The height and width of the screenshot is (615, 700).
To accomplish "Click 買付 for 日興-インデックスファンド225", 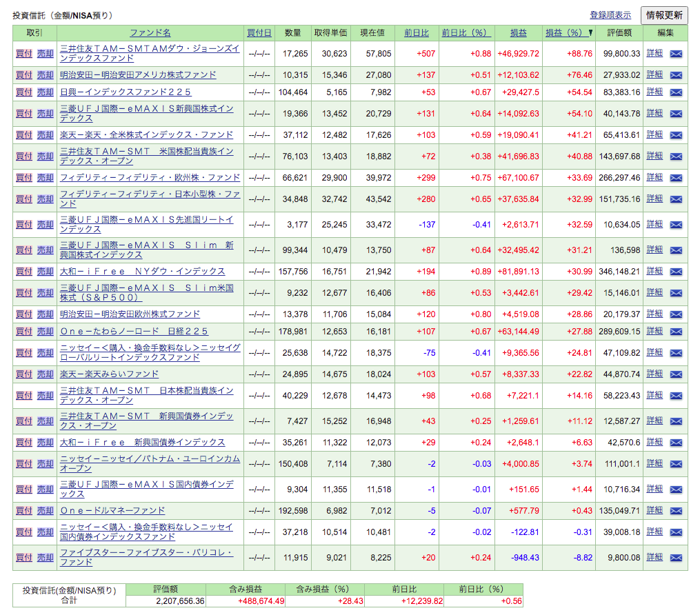I will [x=24, y=92].
